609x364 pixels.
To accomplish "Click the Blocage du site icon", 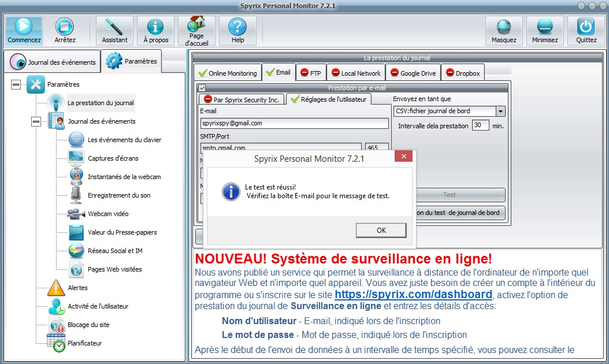I will [57, 324].
